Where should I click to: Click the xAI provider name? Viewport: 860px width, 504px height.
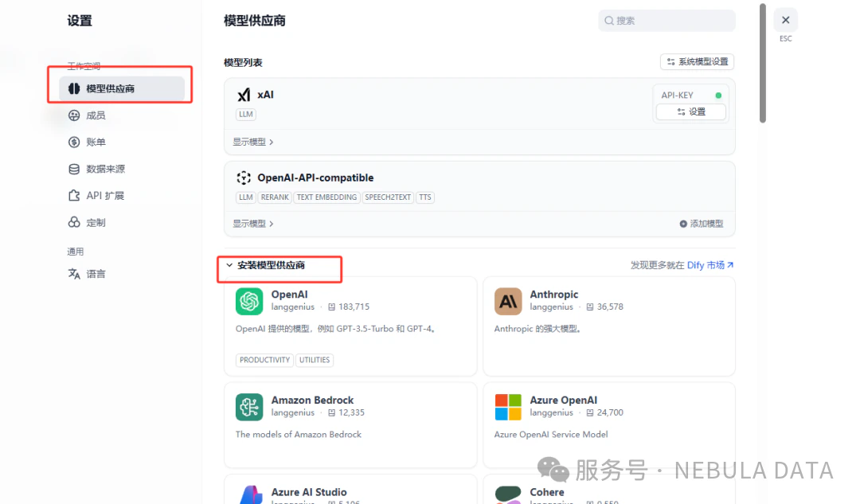(x=265, y=95)
